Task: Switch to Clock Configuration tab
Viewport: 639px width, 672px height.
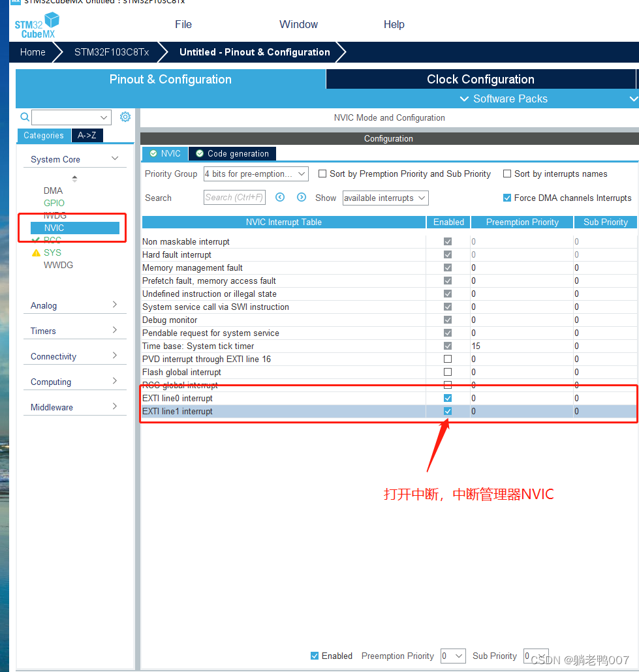Action: (480, 80)
